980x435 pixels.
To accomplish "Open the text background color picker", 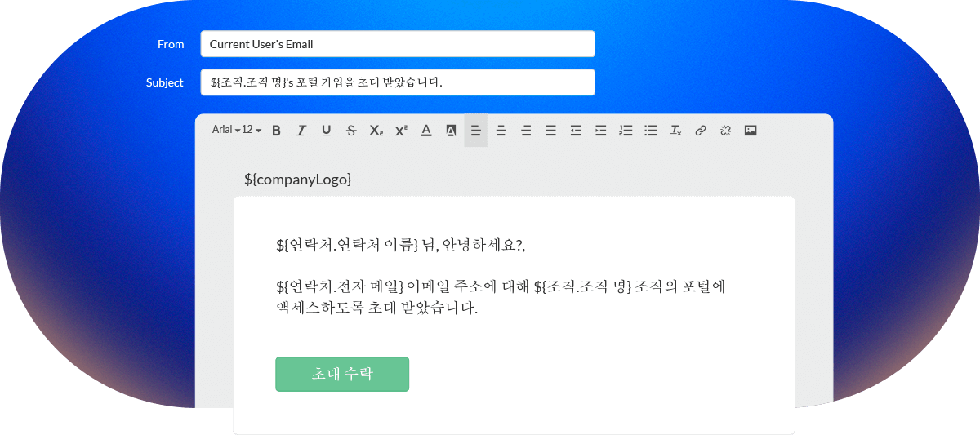I will pyautogui.click(x=451, y=131).
